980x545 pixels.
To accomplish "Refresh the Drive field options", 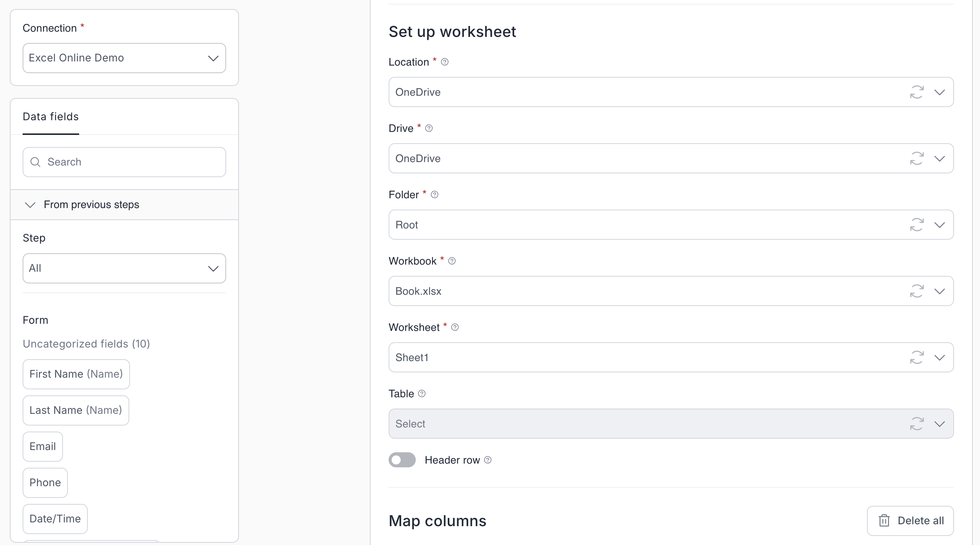I will pyautogui.click(x=916, y=158).
